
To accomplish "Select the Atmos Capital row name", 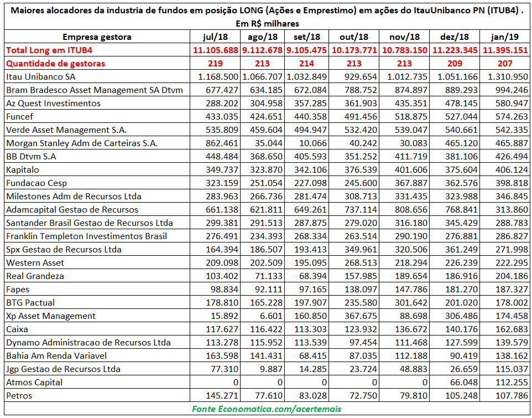I will point(34,383).
